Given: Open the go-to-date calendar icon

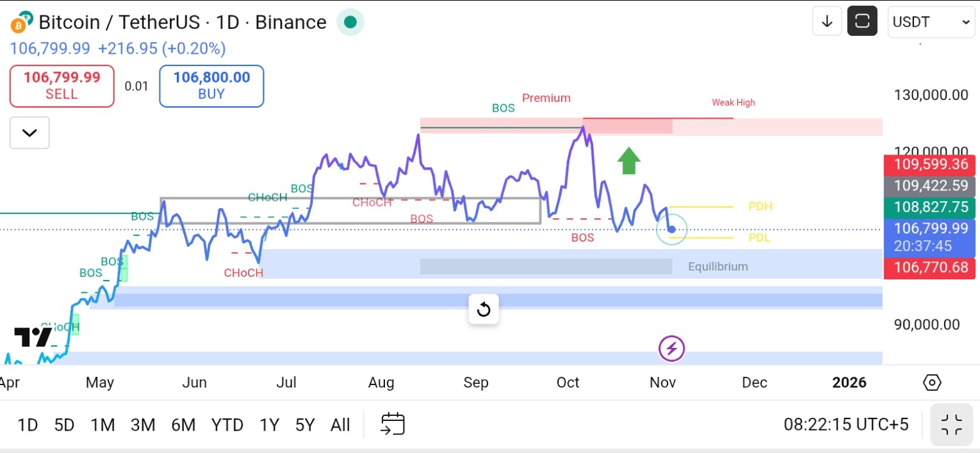Looking at the screenshot, I should click(x=393, y=424).
